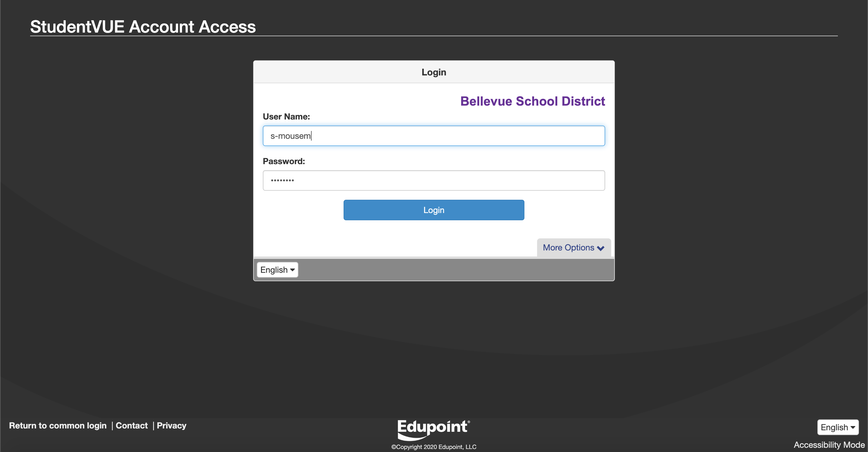Click caret arrow in login panel English selector
This screenshot has height=452, width=868.
(292, 270)
